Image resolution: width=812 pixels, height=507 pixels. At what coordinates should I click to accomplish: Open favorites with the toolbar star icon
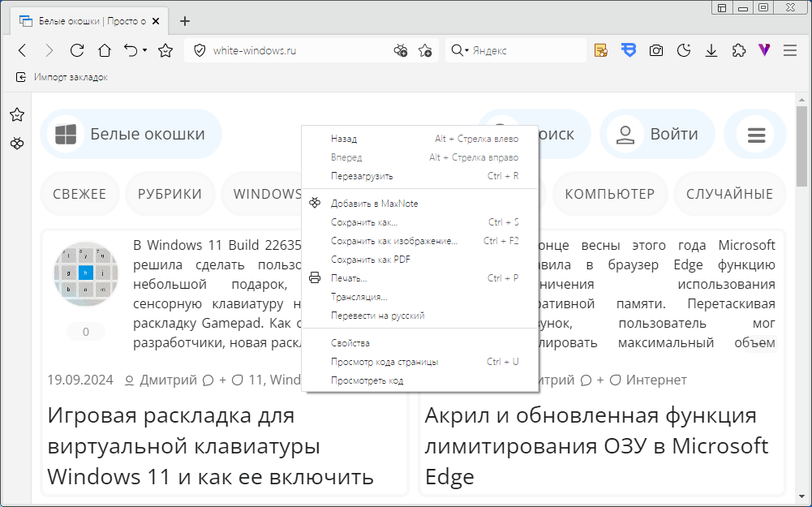(x=165, y=50)
